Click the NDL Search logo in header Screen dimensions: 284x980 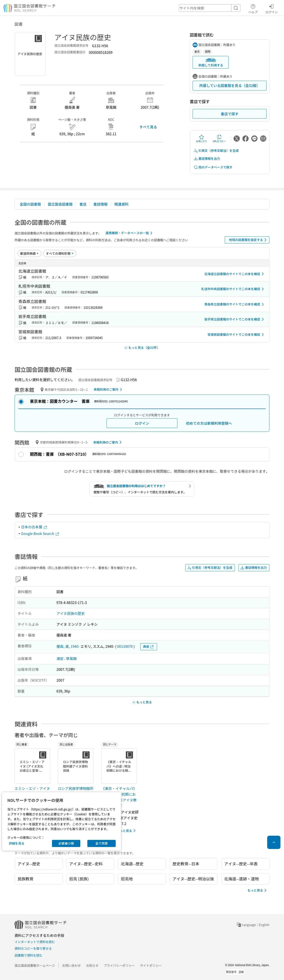[x=29, y=8]
